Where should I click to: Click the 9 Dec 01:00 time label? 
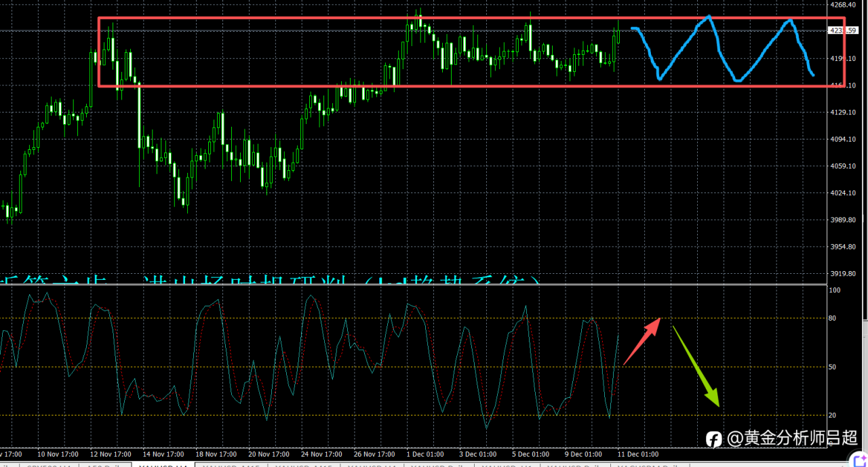tap(584, 454)
